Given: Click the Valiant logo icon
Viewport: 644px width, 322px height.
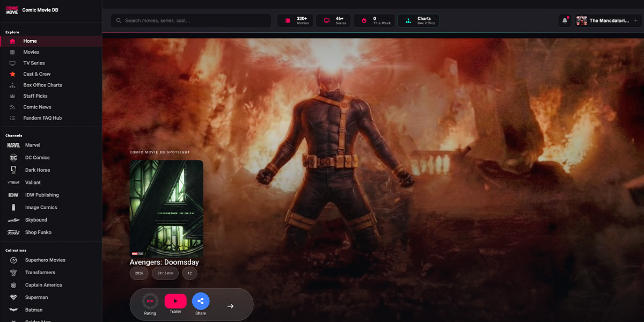Looking at the screenshot, I should click(13, 182).
